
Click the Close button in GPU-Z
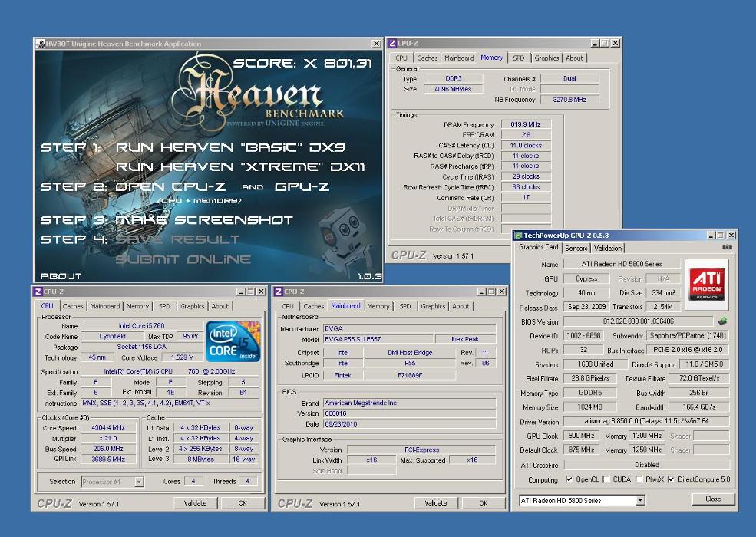coord(712,499)
